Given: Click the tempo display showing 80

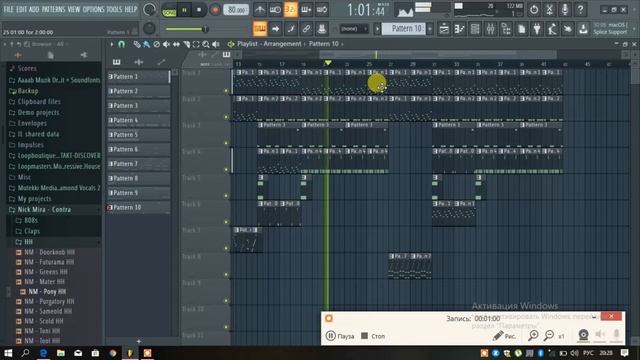Looking at the screenshot, I should point(236,10).
